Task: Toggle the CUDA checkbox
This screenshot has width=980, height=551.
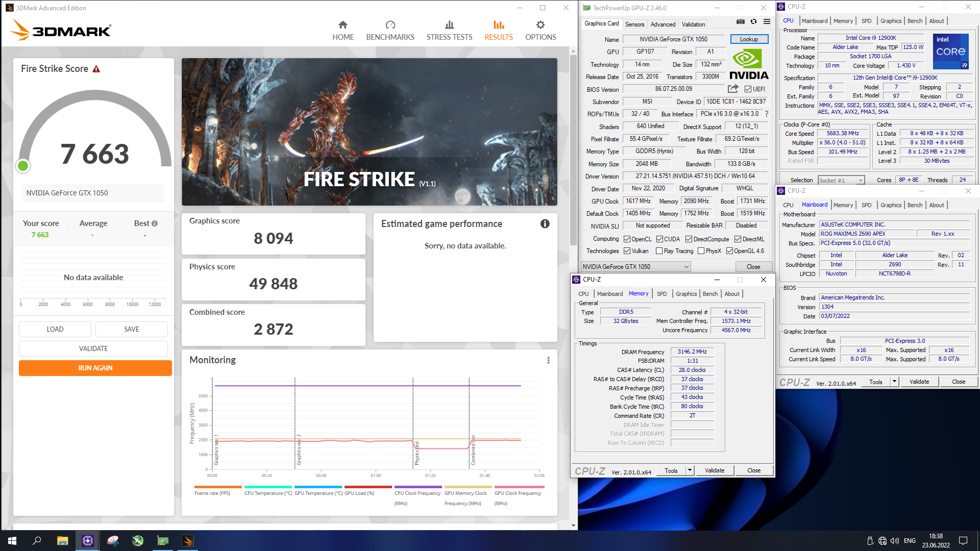Action: (x=659, y=239)
